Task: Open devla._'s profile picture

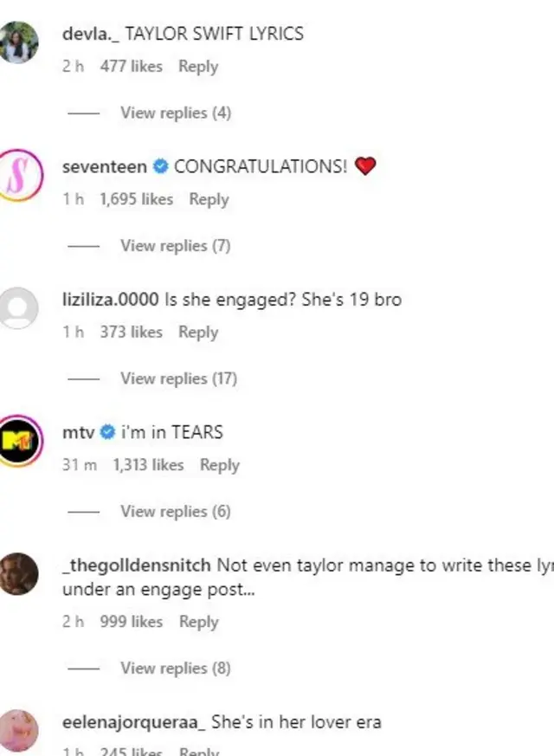Action: point(20,41)
